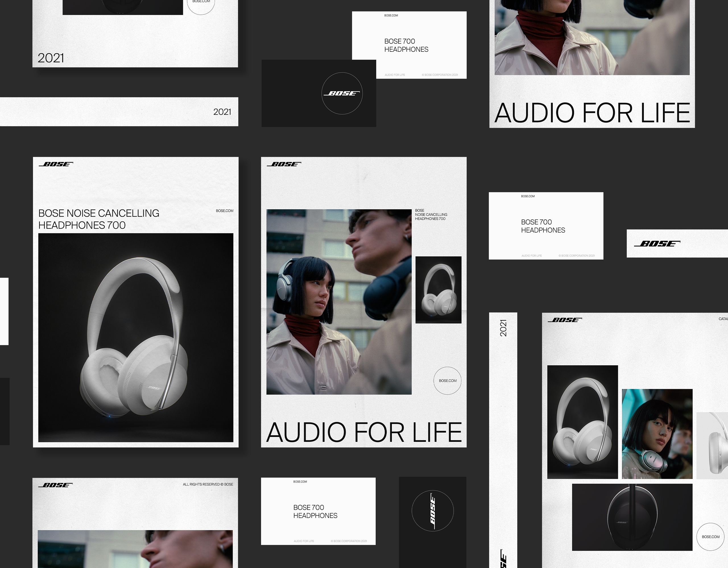Click Bose 700 Headphones text on bottom card
The height and width of the screenshot is (568, 728).
pos(315,511)
